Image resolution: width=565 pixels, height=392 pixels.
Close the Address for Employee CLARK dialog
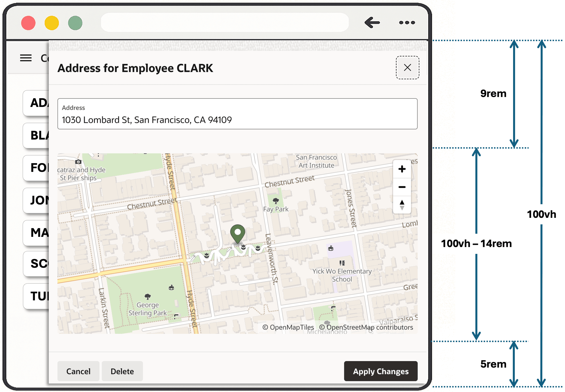[407, 68]
